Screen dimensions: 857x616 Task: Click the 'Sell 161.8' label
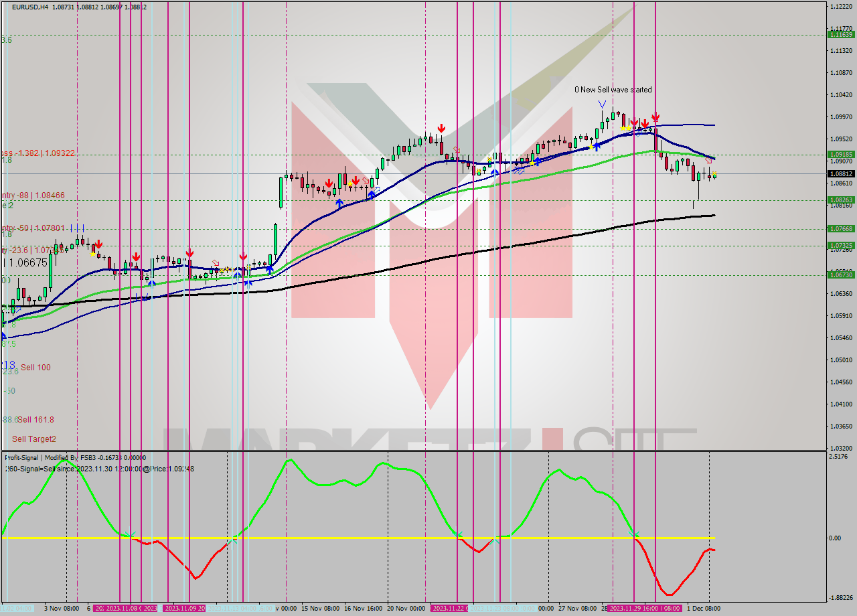point(37,420)
